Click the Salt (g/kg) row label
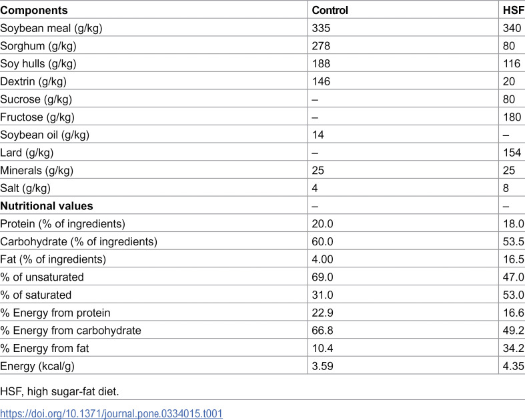 point(25,188)
